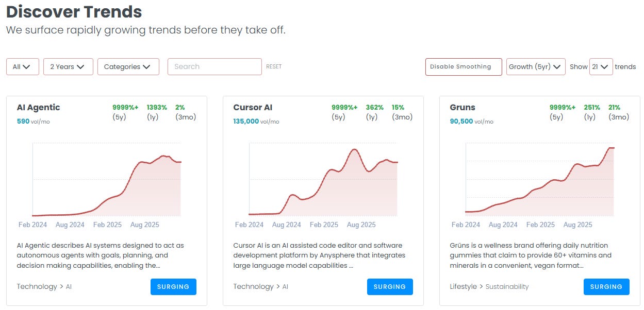Select the AI subcategory under Cursor AI
This screenshot has width=644, height=310.
pos(285,286)
